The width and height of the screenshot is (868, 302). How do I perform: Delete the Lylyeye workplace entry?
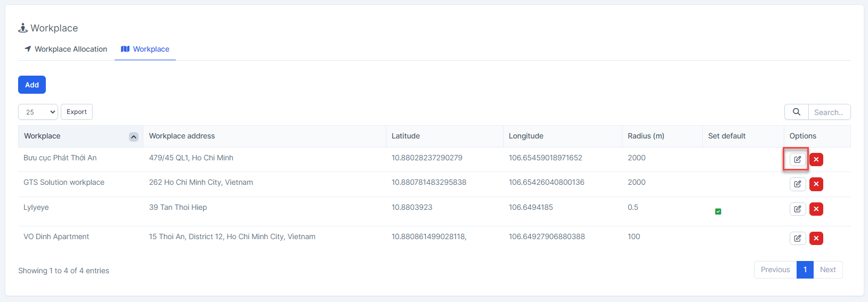[816, 209]
